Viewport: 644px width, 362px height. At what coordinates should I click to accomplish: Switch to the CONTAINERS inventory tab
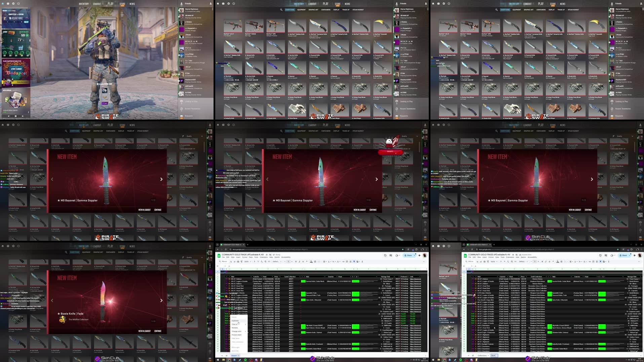pyautogui.click(x=326, y=10)
